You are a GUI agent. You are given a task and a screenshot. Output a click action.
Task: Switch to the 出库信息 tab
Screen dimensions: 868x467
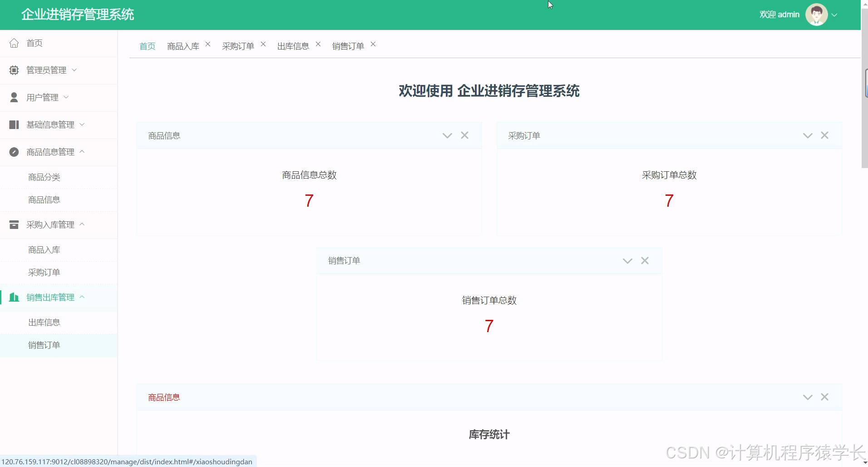click(x=293, y=45)
